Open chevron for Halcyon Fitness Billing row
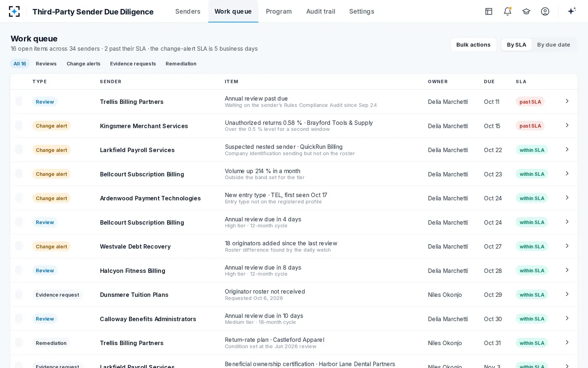 click(567, 270)
